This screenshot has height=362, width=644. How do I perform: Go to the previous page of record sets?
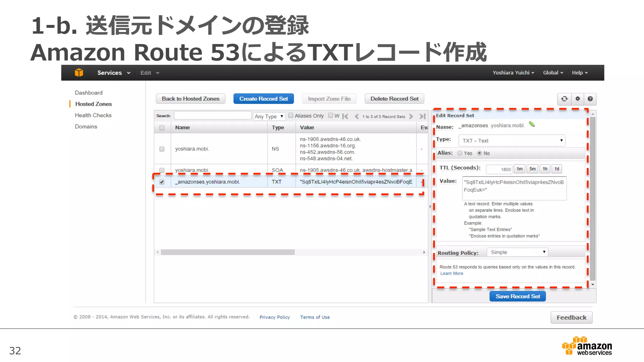click(x=357, y=116)
